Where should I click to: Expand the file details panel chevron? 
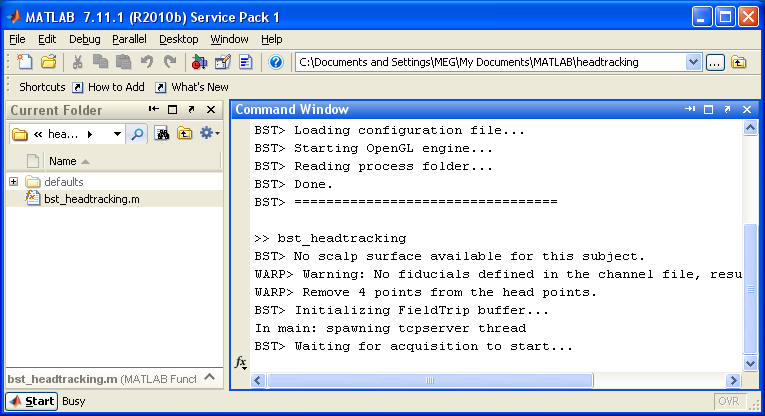click(x=209, y=378)
